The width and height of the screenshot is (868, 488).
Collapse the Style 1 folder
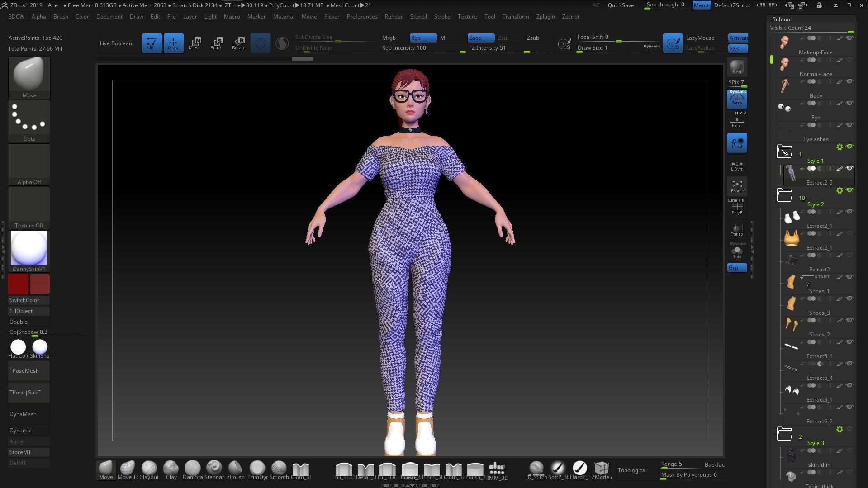pyautogui.click(x=784, y=152)
